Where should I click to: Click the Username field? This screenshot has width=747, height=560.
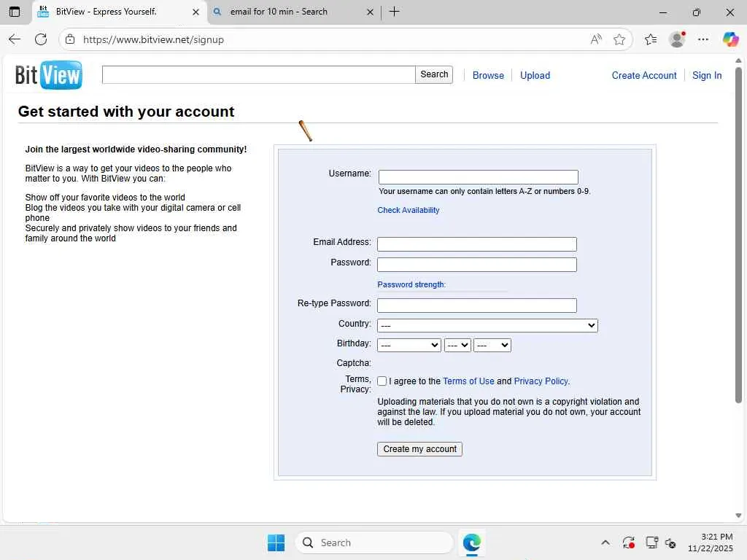point(479,176)
